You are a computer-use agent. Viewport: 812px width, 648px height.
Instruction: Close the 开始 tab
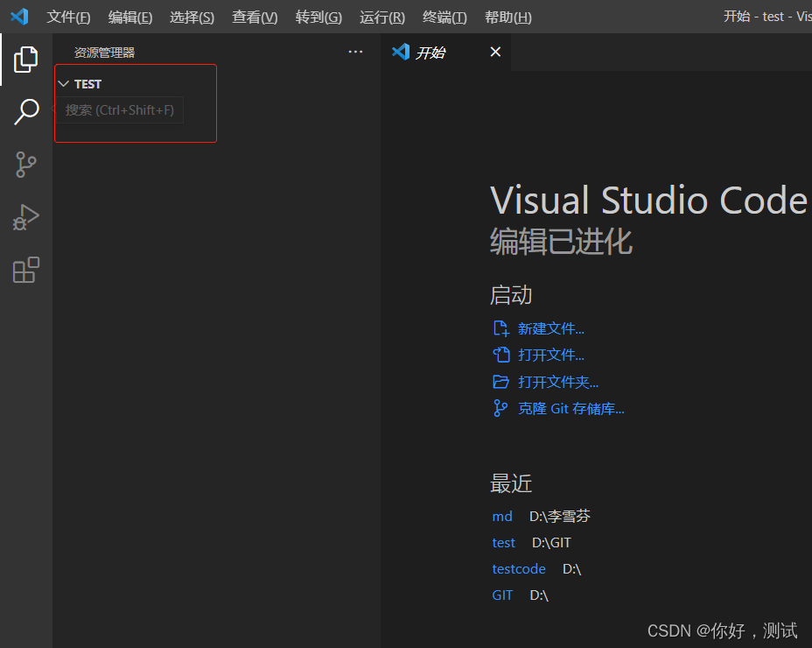(495, 52)
